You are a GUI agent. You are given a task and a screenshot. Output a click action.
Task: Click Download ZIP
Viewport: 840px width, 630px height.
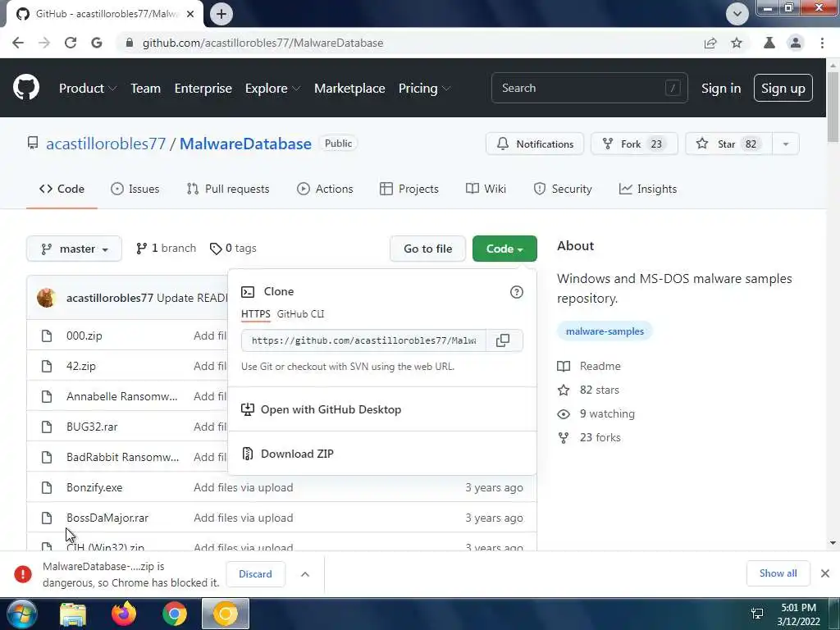click(x=297, y=454)
